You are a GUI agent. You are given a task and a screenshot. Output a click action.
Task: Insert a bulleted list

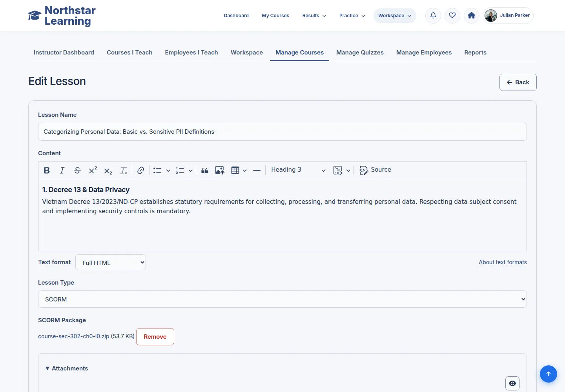pos(157,170)
